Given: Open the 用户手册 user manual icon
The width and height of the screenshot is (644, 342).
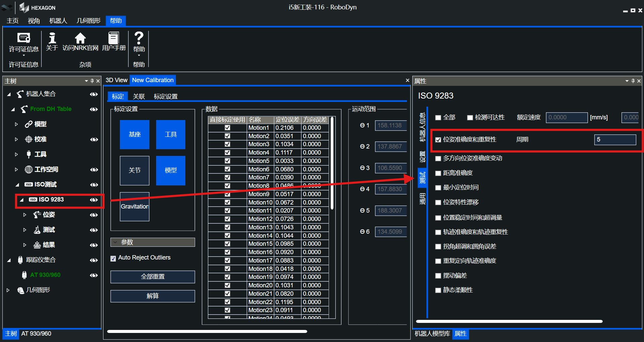Looking at the screenshot, I should click(114, 39).
